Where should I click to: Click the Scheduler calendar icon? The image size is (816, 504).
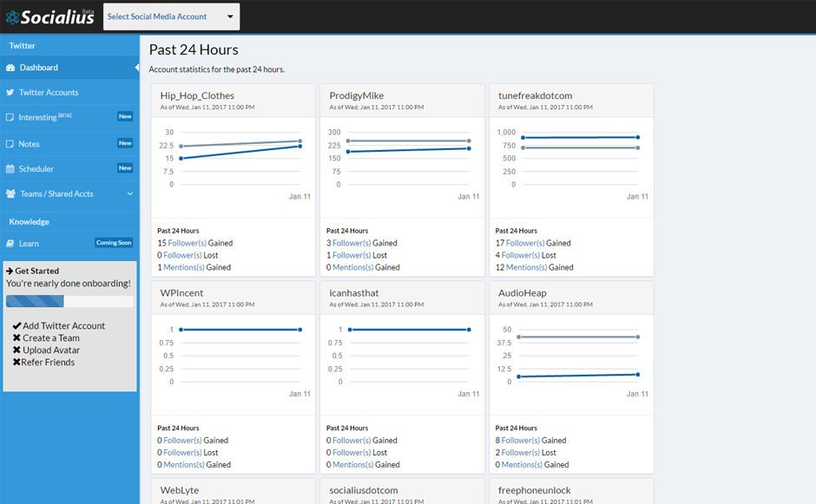point(10,169)
